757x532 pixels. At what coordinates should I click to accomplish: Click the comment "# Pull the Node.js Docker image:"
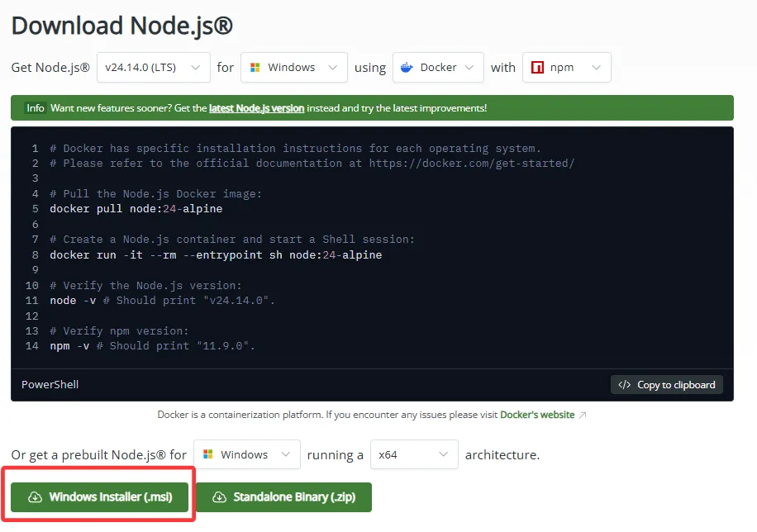click(155, 194)
